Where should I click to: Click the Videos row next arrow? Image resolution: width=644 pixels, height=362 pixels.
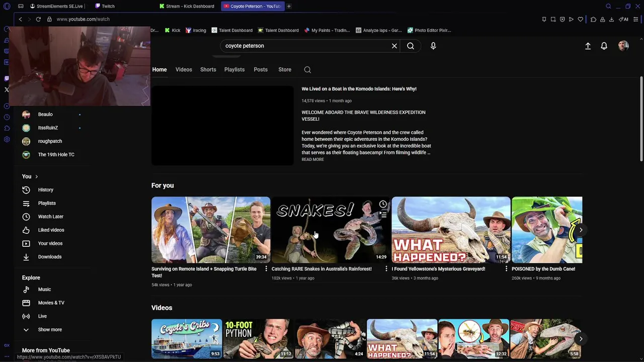click(581, 339)
